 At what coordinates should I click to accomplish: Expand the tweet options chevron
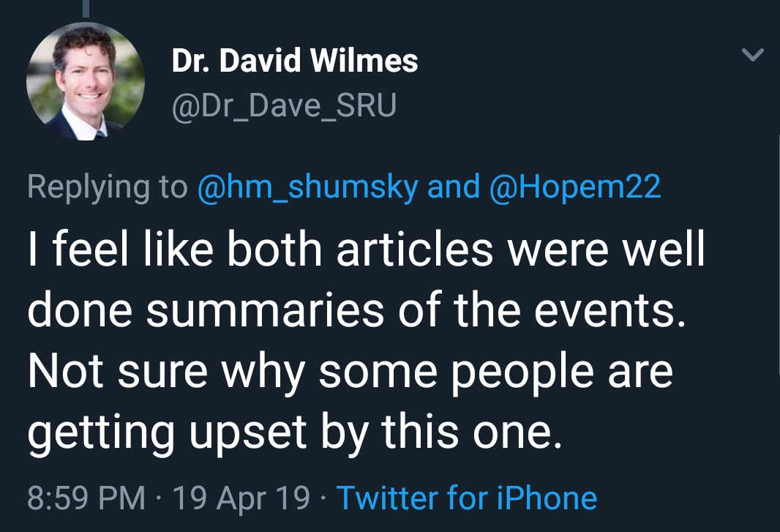[x=752, y=54]
